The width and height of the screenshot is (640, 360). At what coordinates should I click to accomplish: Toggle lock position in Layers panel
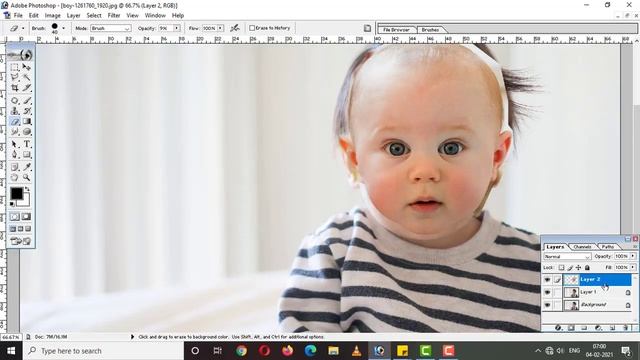(x=578, y=268)
